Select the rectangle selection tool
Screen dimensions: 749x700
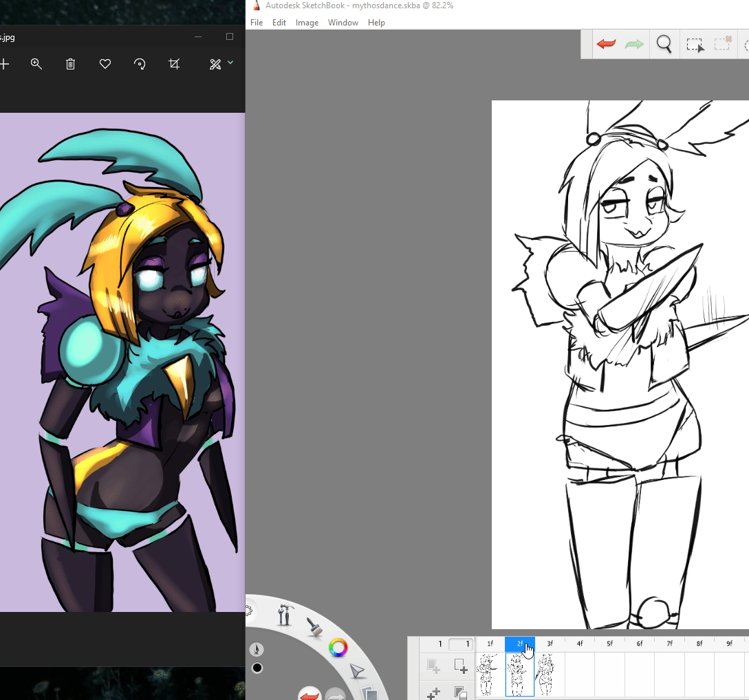click(x=695, y=45)
